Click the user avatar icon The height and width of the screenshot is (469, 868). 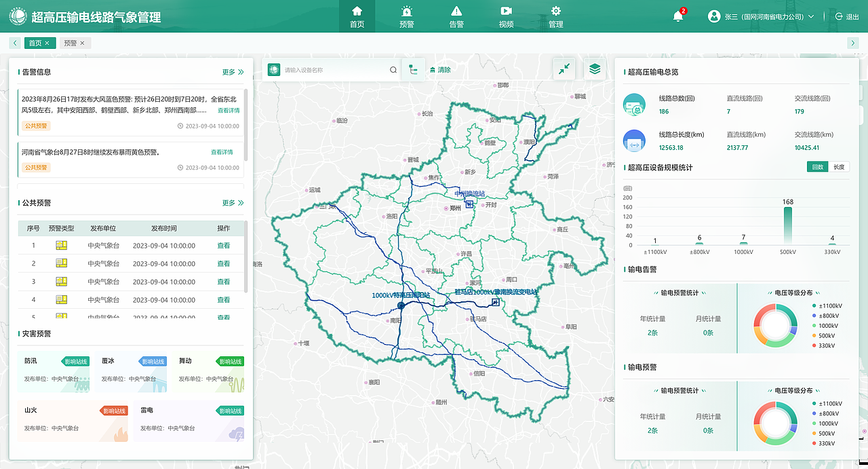point(713,16)
